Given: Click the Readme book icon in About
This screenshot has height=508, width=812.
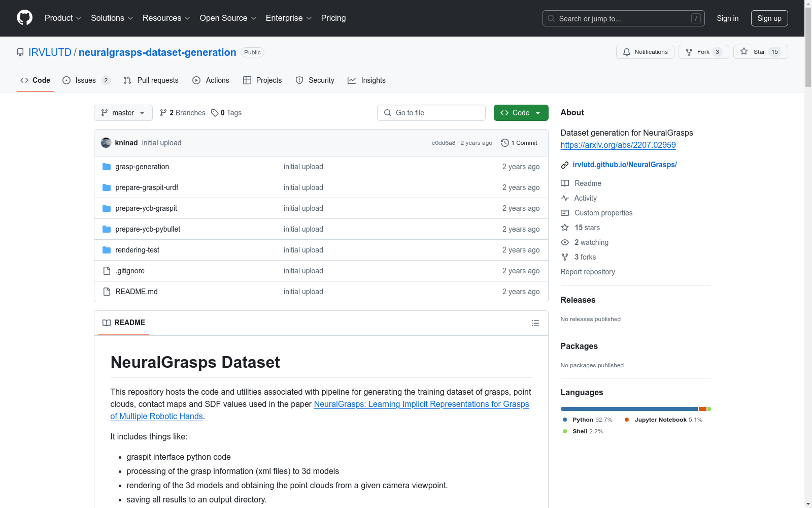Looking at the screenshot, I should (565, 183).
